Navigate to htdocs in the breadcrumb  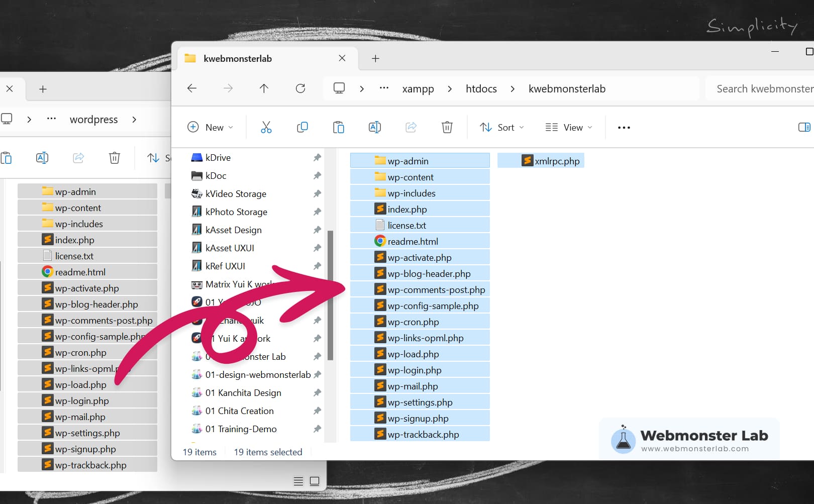481,89
